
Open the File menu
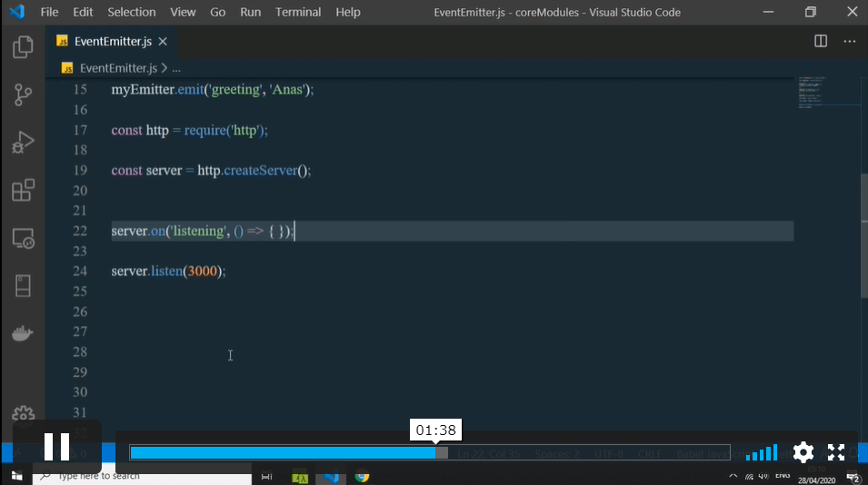pyautogui.click(x=49, y=12)
